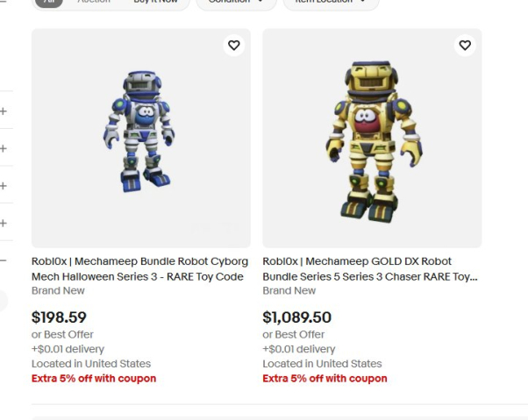The height and width of the screenshot is (420, 528).
Task: Add Mechameep Bundle Robot Cyborg to watchlist
Action: (233, 45)
